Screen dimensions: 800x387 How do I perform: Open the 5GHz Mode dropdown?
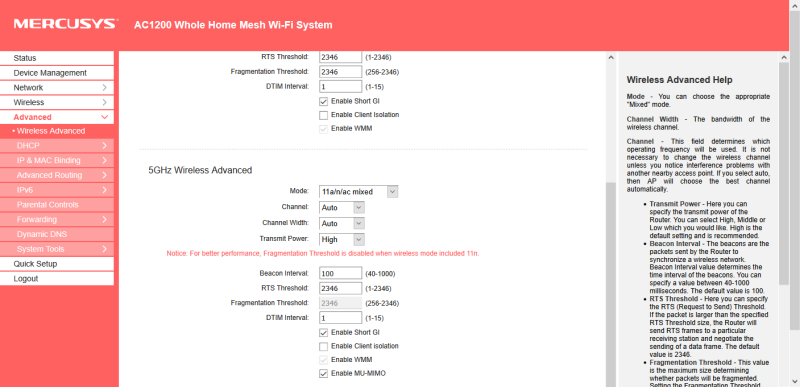coord(359,192)
